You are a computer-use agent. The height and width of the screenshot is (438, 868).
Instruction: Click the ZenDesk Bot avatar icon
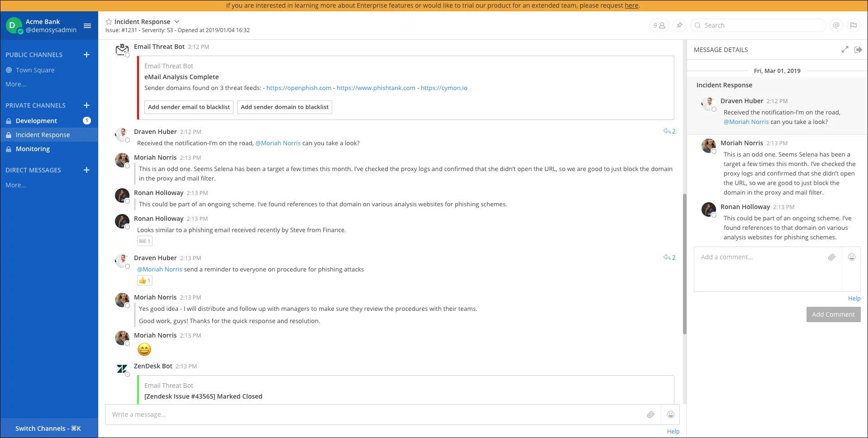122,369
